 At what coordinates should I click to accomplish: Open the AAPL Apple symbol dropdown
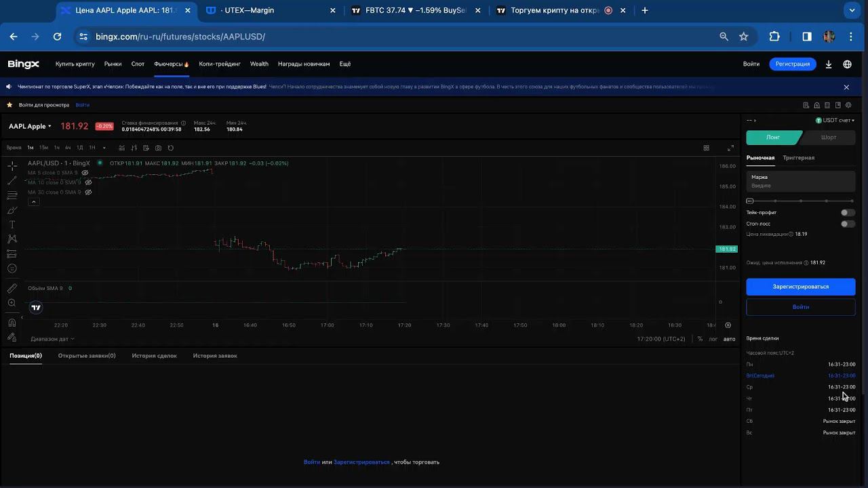pyautogui.click(x=31, y=126)
